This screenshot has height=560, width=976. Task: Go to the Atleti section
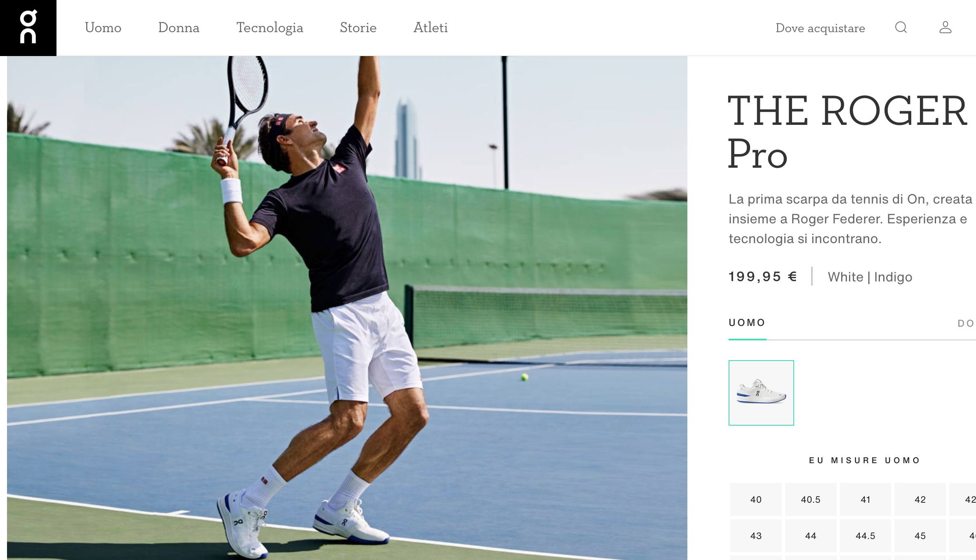coord(430,28)
